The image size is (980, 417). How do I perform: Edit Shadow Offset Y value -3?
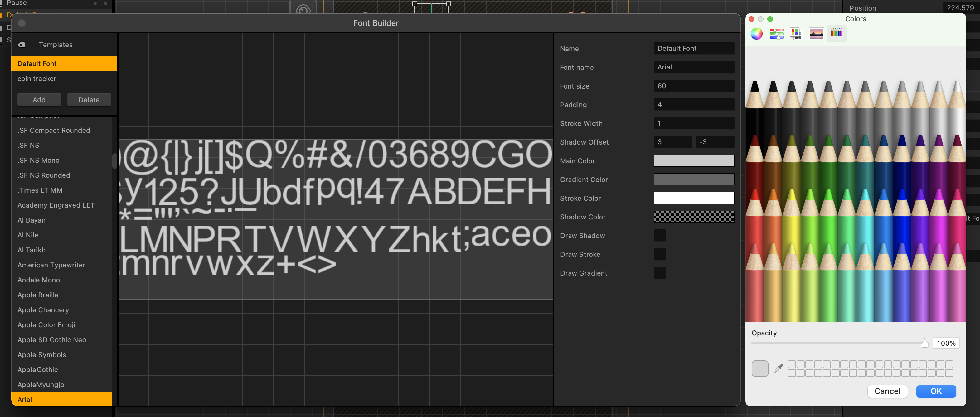point(715,142)
